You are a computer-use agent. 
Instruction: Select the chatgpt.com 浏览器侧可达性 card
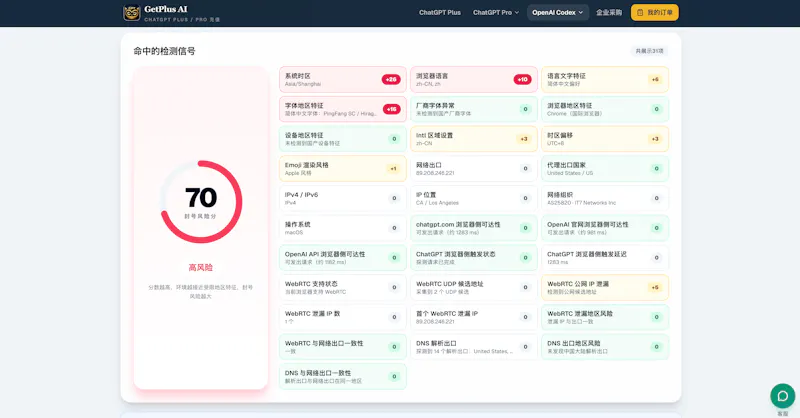tap(474, 228)
